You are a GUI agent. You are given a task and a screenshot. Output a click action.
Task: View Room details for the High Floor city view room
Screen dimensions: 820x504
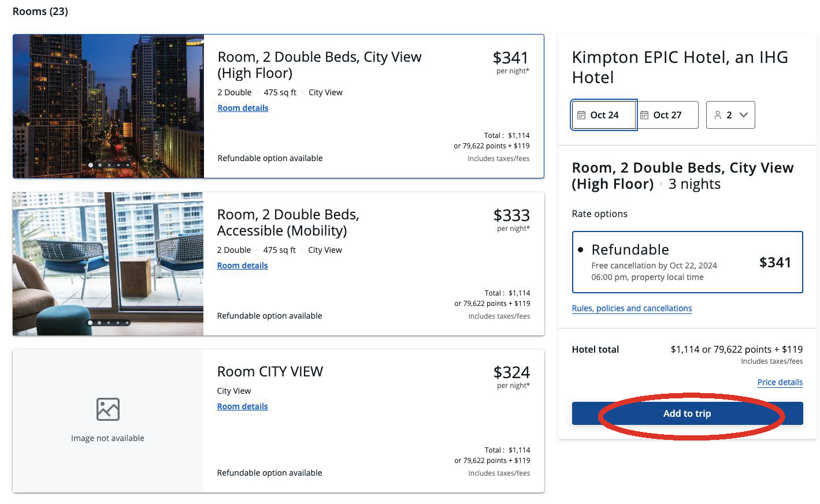243,108
